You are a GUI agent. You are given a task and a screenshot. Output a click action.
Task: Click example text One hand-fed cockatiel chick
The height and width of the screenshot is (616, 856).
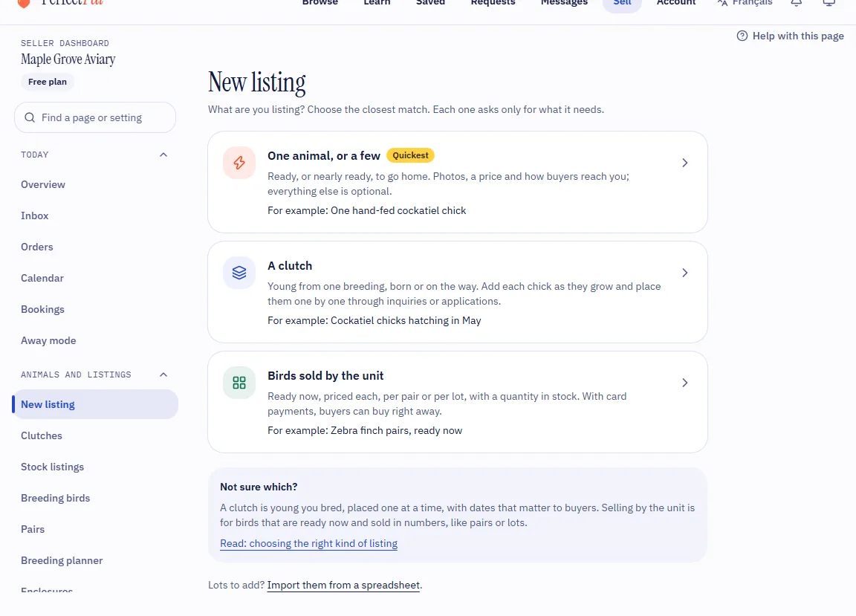398,211
